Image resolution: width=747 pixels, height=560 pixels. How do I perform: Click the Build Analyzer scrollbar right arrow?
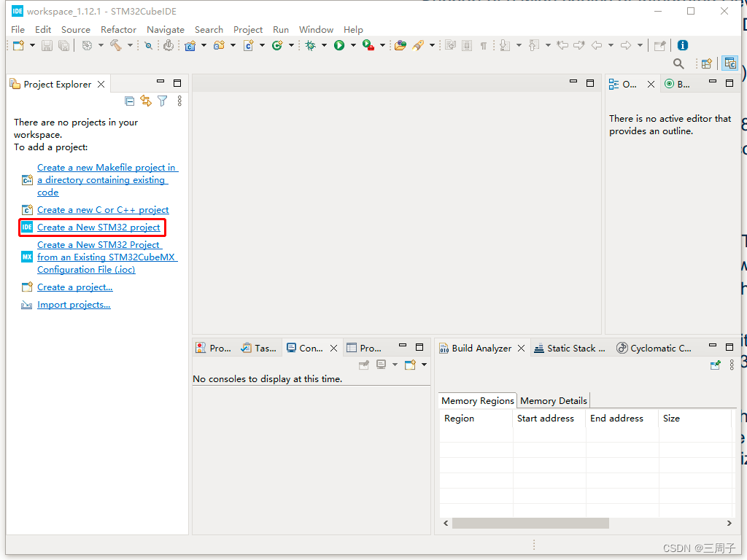point(729,524)
